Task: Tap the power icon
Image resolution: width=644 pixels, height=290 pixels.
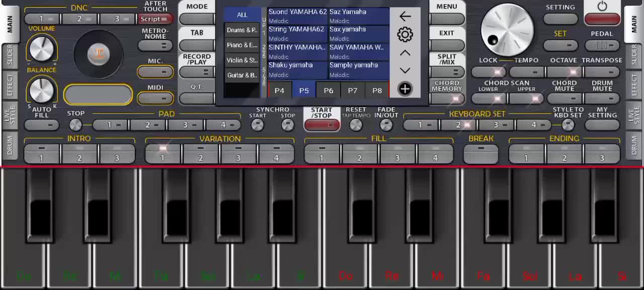Action: point(602,7)
